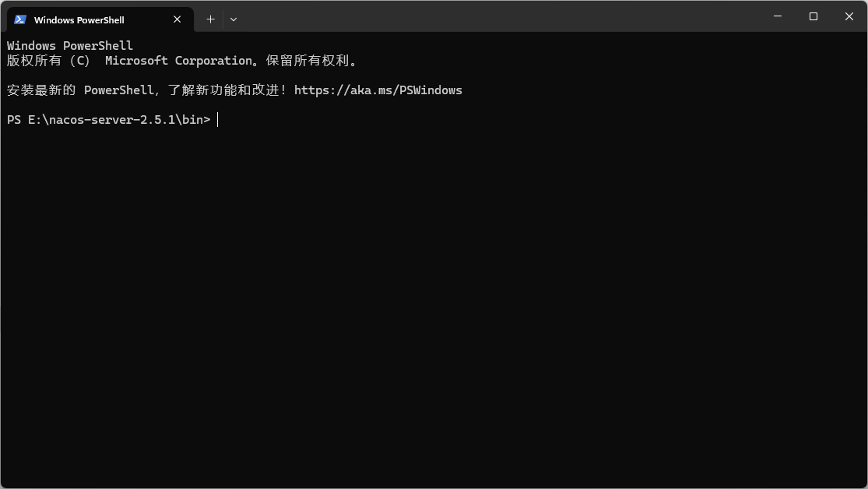Viewport: 868px width, 489px height.
Task: Close the Windows PowerShell tab
Action: point(177,19)
